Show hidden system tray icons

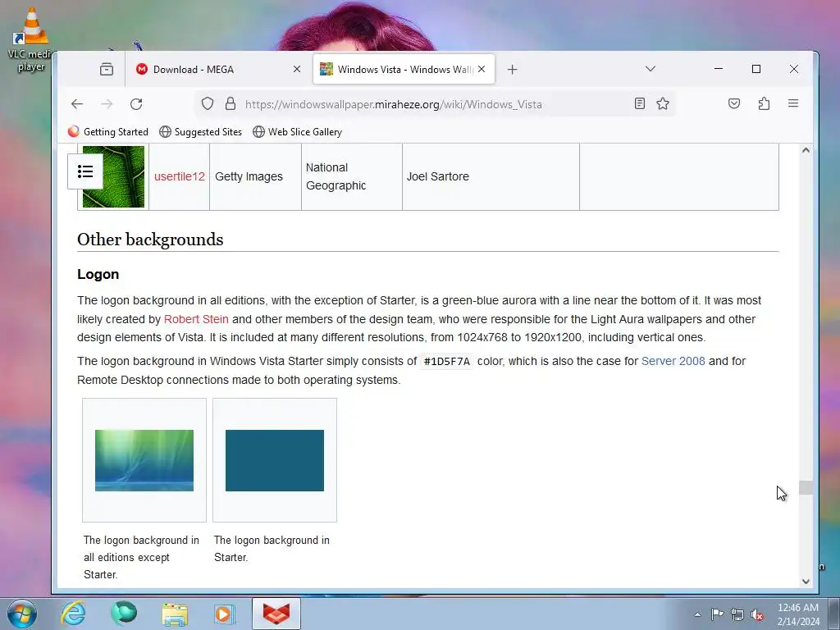697,614
